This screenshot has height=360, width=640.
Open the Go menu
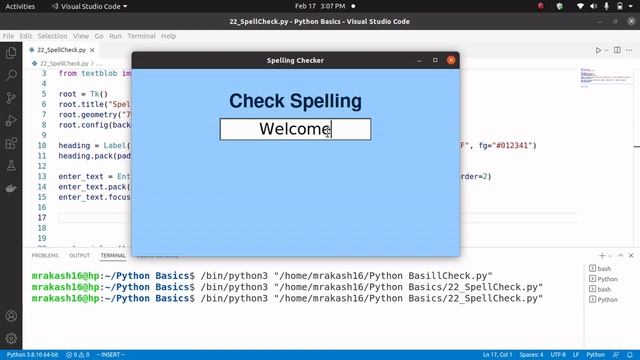(99, 36)
